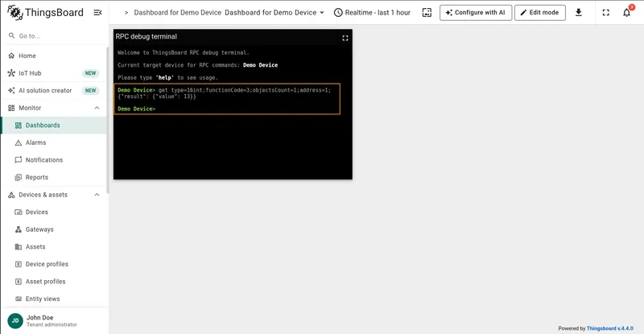
Task: Collapse the sidebar menu toggle icon
Action: click(97, 13)
